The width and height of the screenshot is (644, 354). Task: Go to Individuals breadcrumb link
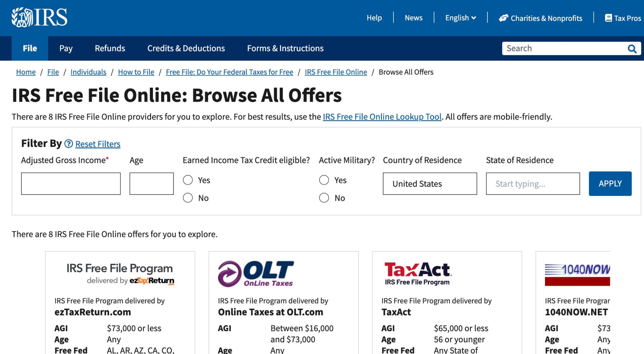(x=88, y=72)
